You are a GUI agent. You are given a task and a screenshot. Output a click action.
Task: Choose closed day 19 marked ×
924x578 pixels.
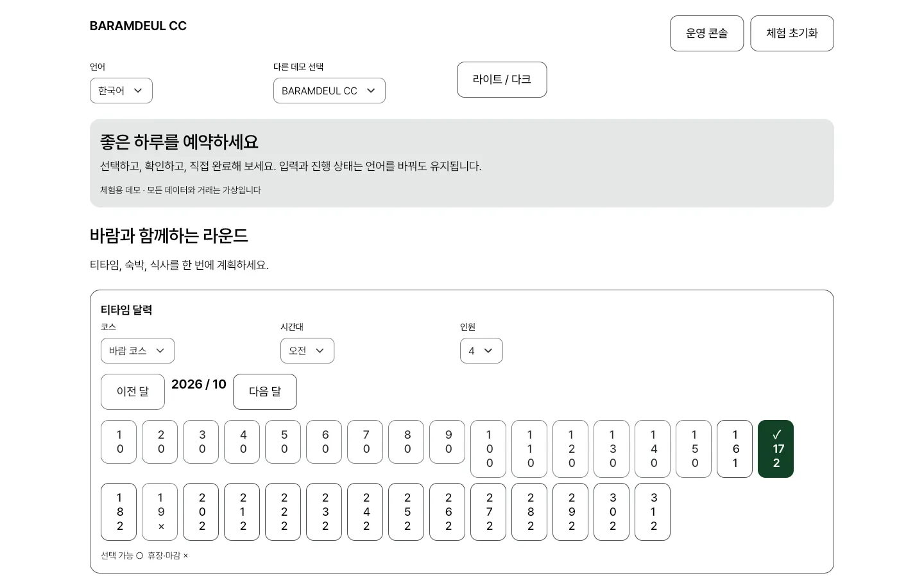160,512
